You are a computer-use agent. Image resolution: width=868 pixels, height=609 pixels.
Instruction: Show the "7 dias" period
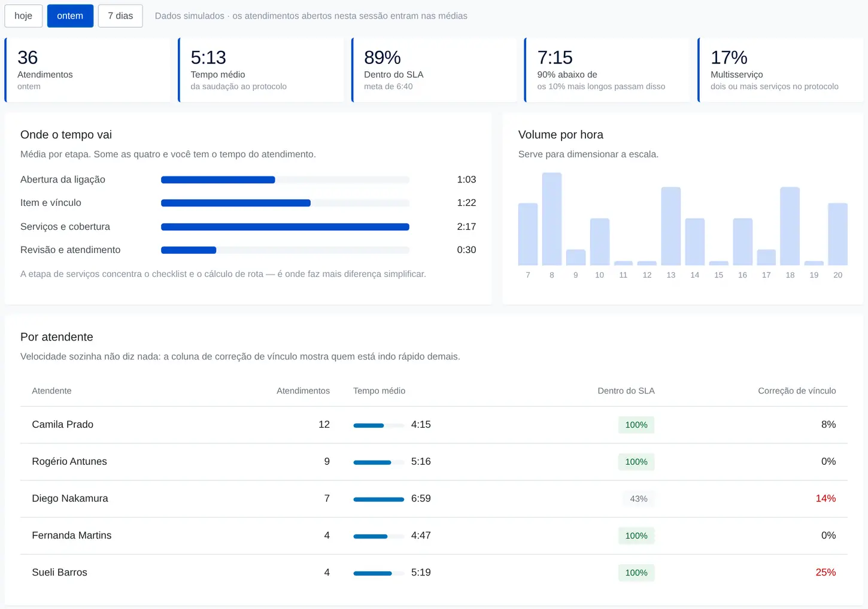click(x=120, y=16)
